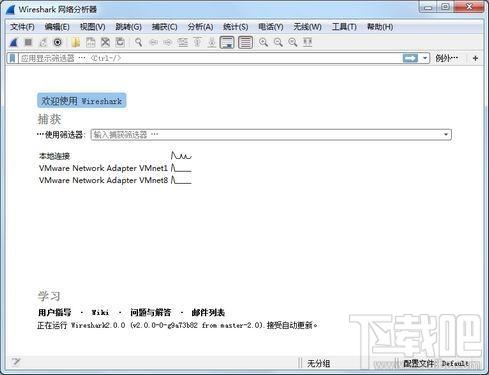Viewport: 489px width, 375px height.
Task: Open the 视图(V) menu
Action: pos(92,27)
